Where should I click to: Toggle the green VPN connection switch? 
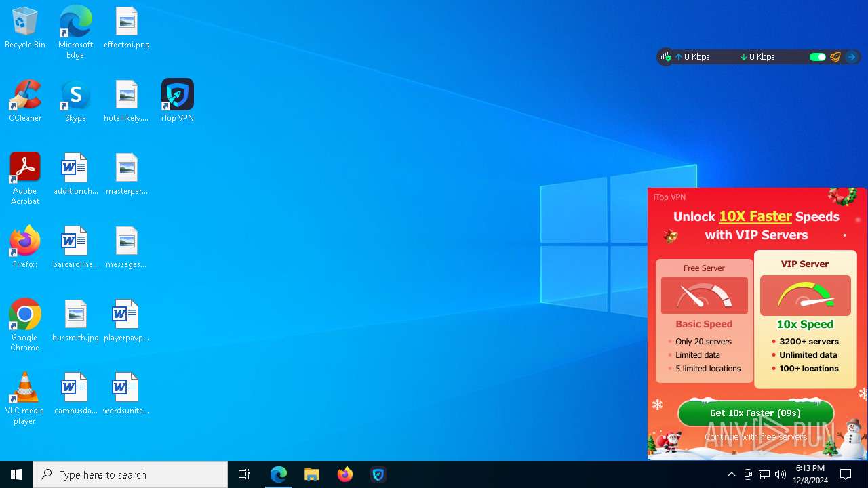tap(817, 57)
